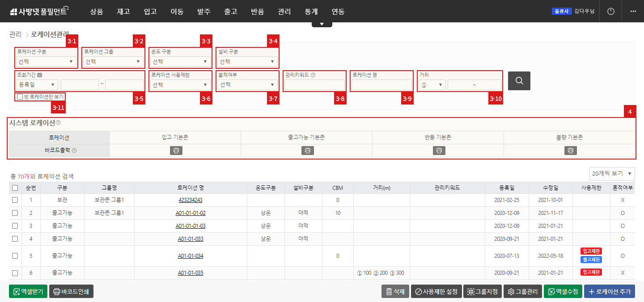The width and height of the screenshot is (644, 302).
Task: Open 로케이션 구분 dropdown
Action: pyautogui.click(x=46, y=62)
